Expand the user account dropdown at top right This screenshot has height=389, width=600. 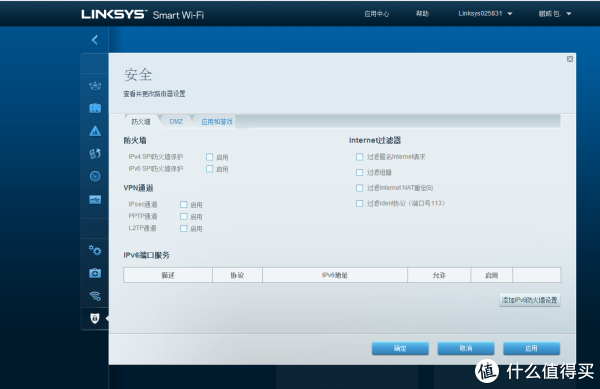click(555, 14)
